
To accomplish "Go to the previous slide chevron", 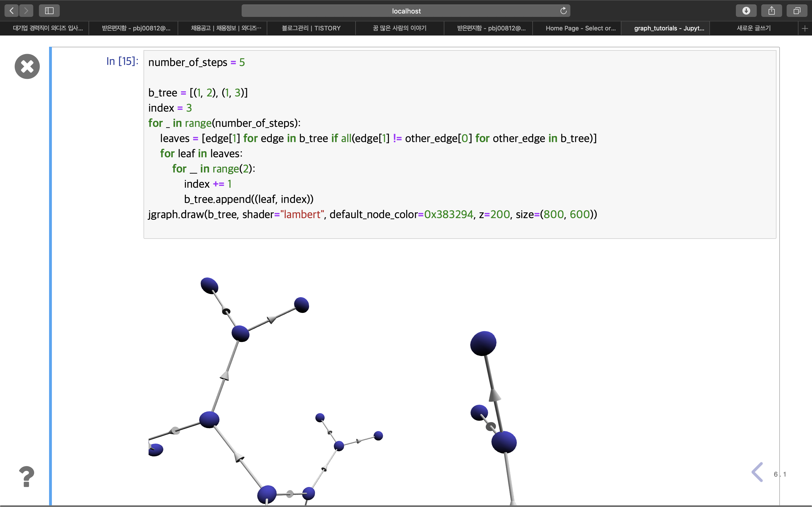I will pyautogui.click(x=757, y=472).
